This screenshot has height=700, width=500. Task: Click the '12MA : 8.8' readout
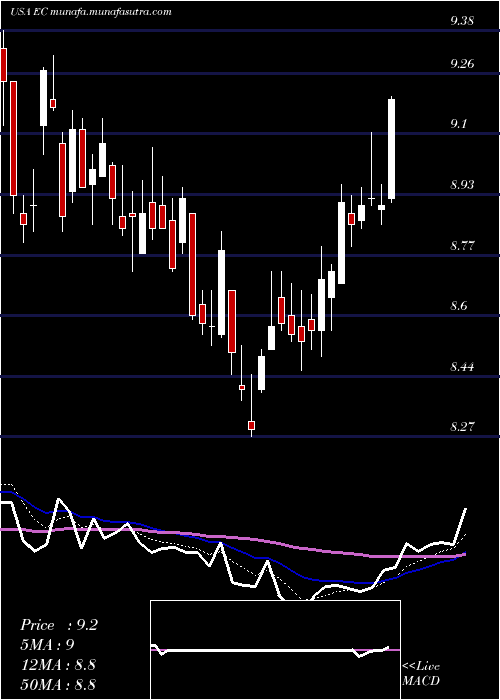(x=57, y=665)
